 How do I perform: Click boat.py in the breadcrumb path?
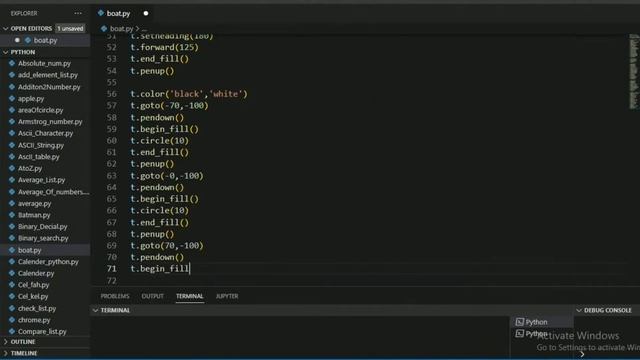[x=122, y=29]
